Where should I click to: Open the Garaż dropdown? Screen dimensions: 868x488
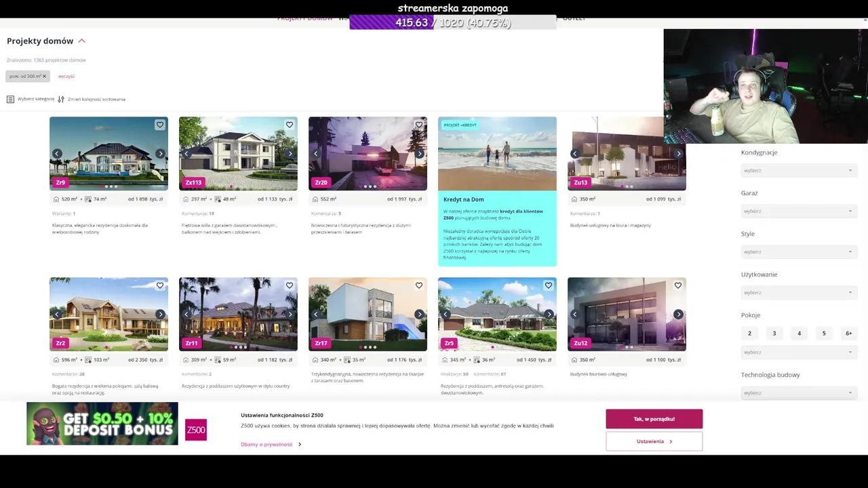(x=797, y=211)
